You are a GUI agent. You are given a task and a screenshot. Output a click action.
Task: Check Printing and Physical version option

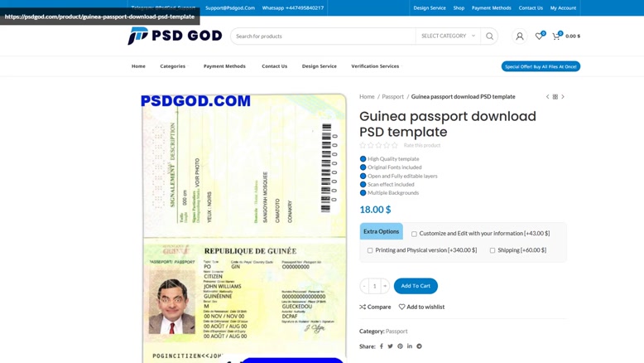(370, 250)
